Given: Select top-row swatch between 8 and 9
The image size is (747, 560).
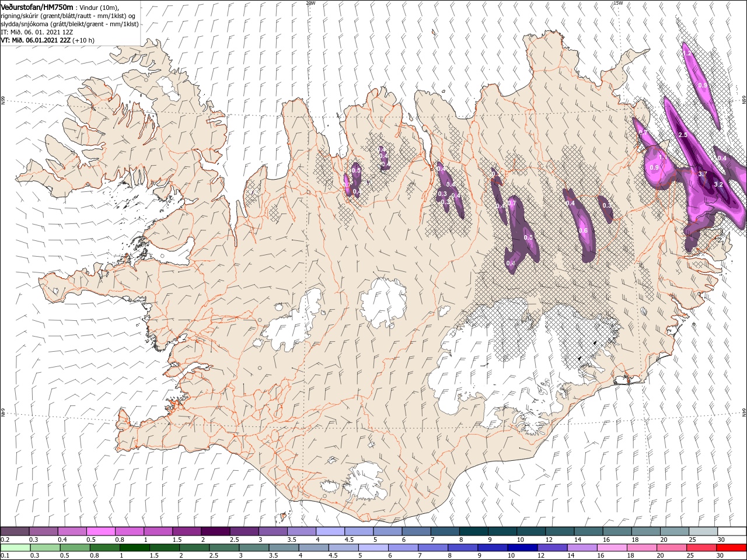Looking at the screenshot, I should [x=474, y=531].
